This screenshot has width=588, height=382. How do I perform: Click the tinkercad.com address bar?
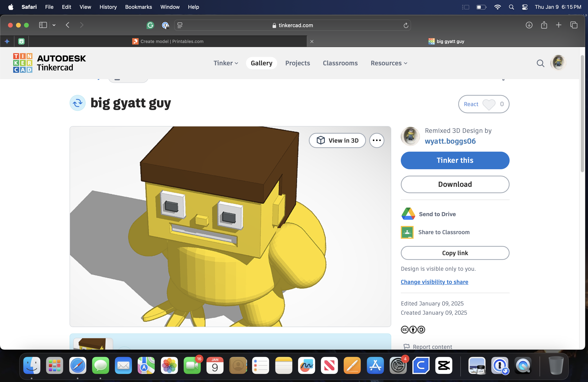click(293, 25)
